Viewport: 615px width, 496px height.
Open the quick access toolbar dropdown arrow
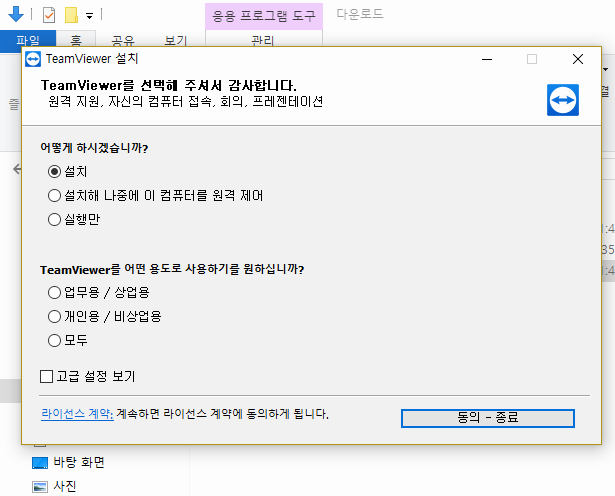(x=89, y=16)
